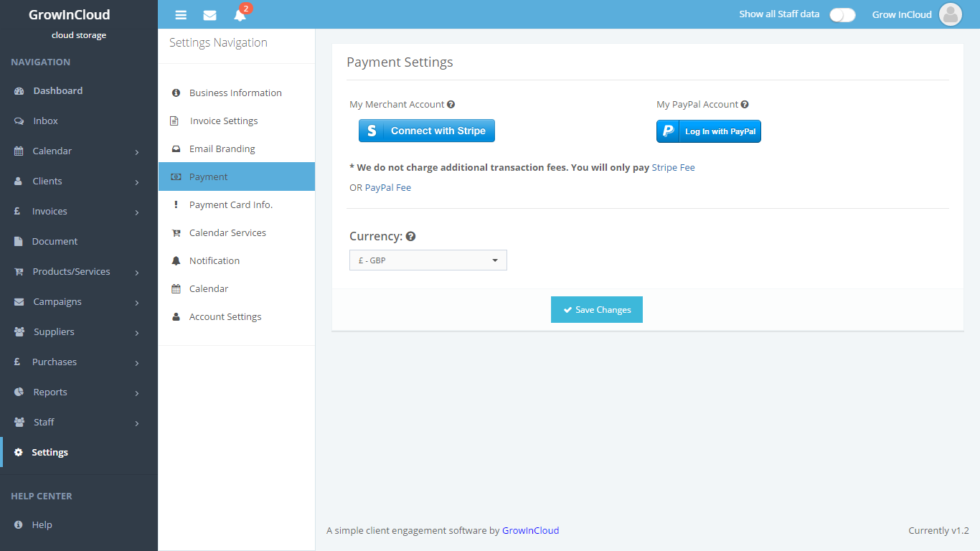Expand the Invoices menu chevron
This screenshot has height=551, width=980.
click(136, 212)
